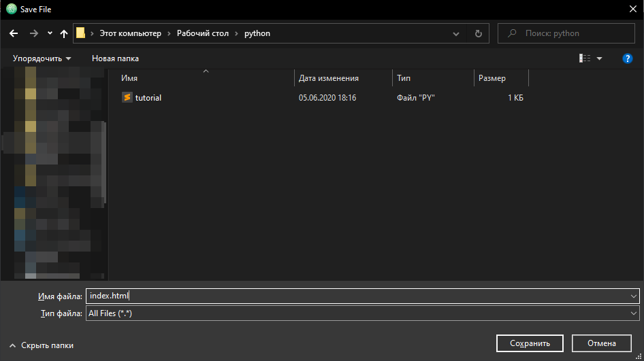
Task: Select 'Этот компьютер' in the path
Action: point(130,33)
